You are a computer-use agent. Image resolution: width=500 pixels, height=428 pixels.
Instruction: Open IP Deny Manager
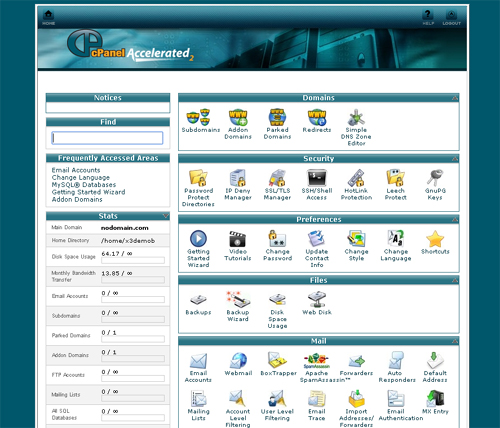point(238,178)
